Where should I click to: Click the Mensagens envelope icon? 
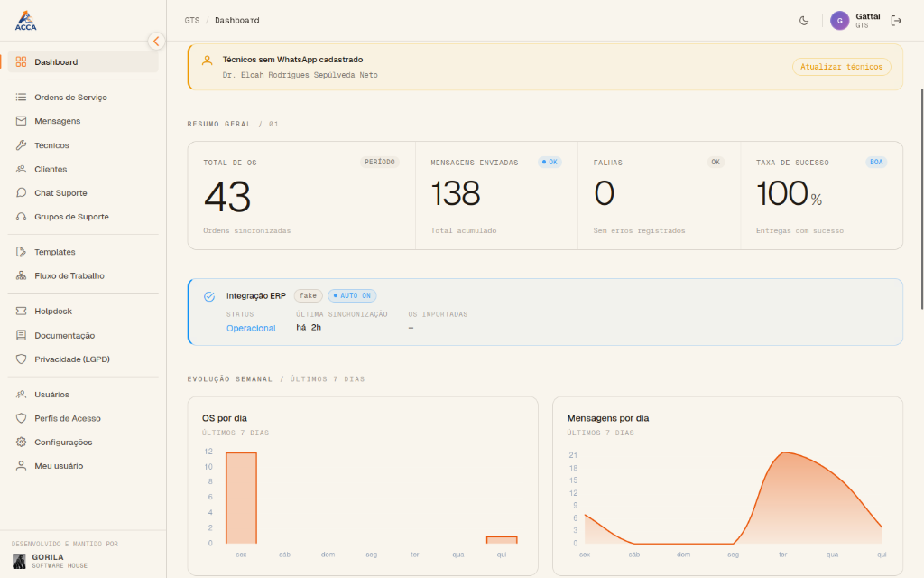22,121
